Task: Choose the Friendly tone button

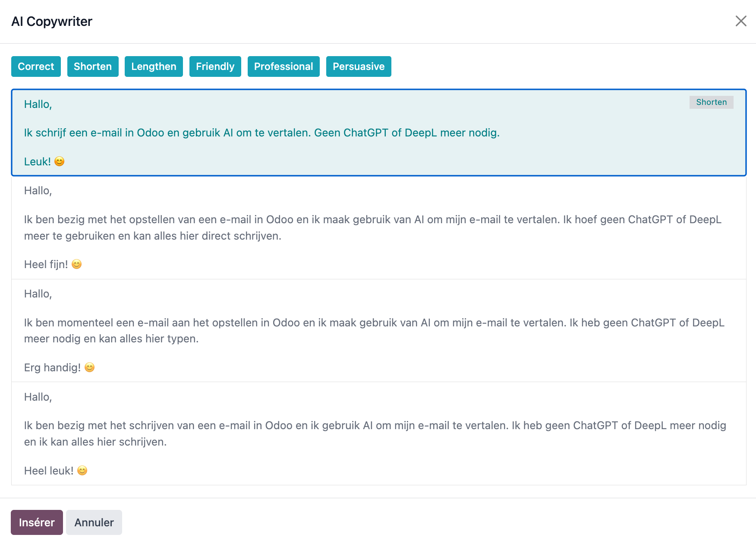Action: point(215,66)
